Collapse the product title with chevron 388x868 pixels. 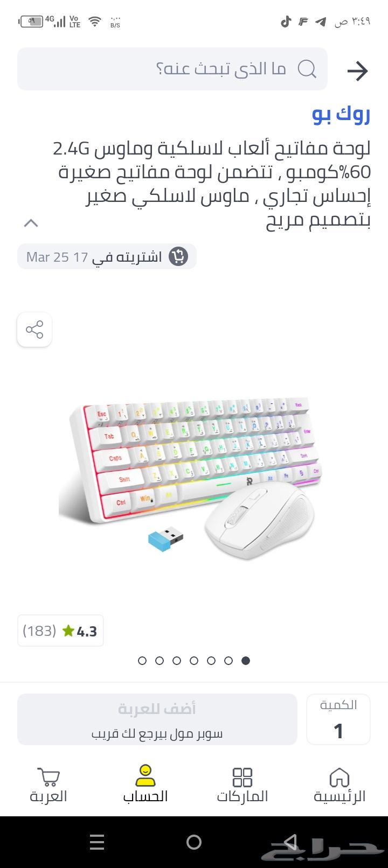pyautogui.click(x=31, y=223)
